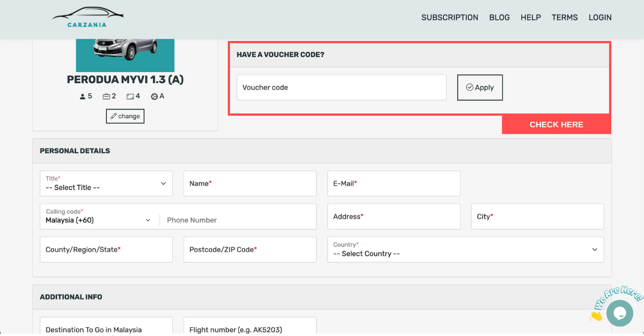Click the Carzania logo
The height and width of the screenshot is (336, 644).
point(88,18)
